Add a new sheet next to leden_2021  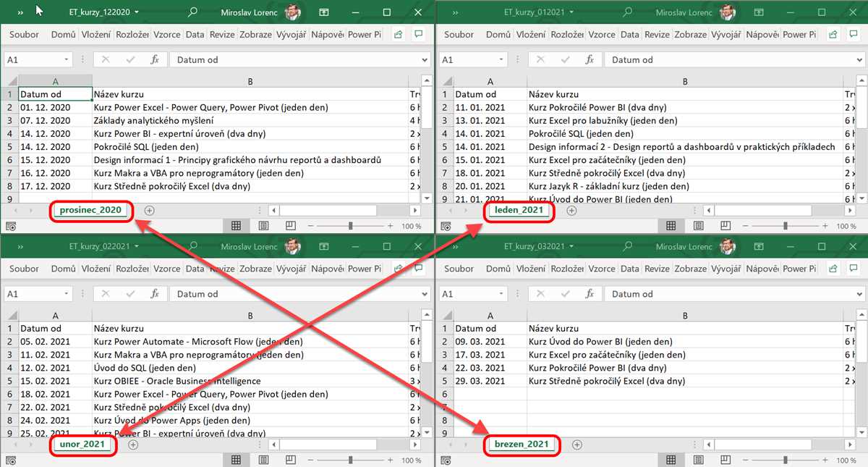point(571,210)
